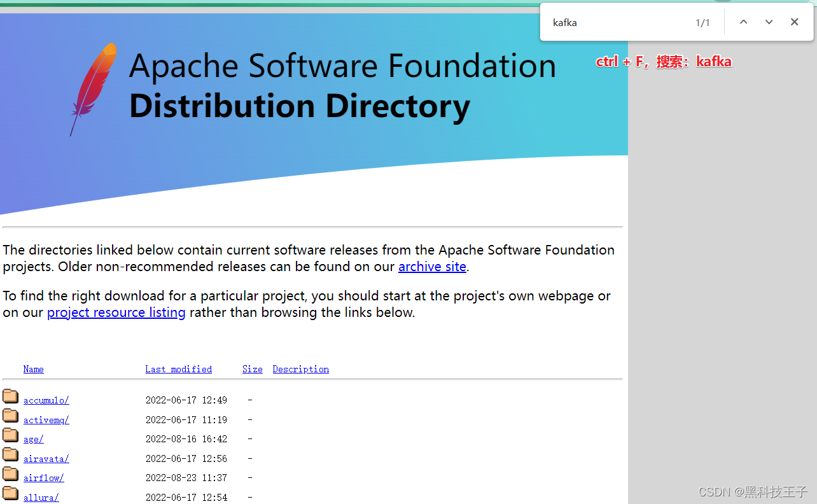Click the date 2022-08-16 16:42
The width and height of the screenshot is (817, 504).
[x=186, y=439]
